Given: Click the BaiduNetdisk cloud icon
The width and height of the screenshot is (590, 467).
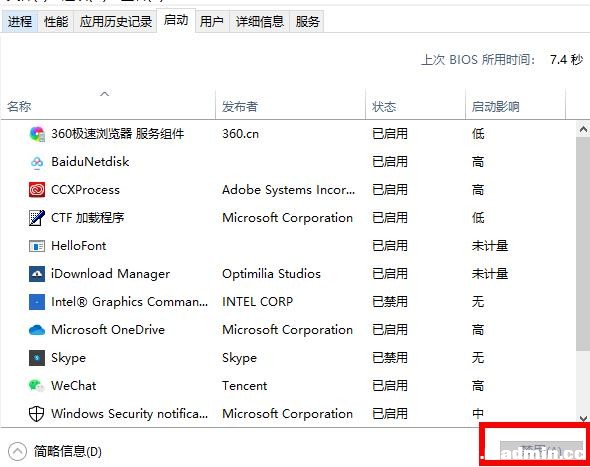Looking at the screenshot, I should coord(37,162).
